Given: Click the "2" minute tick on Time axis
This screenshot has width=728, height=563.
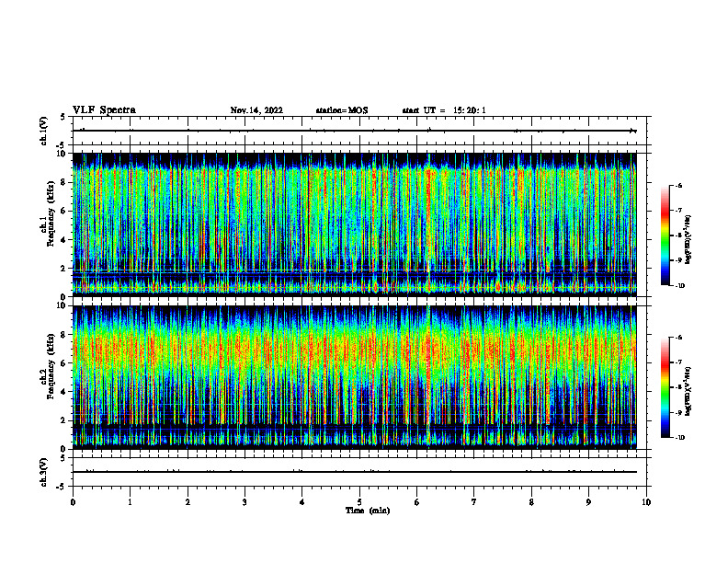Looking at the screenshot, I should point(188,502).
